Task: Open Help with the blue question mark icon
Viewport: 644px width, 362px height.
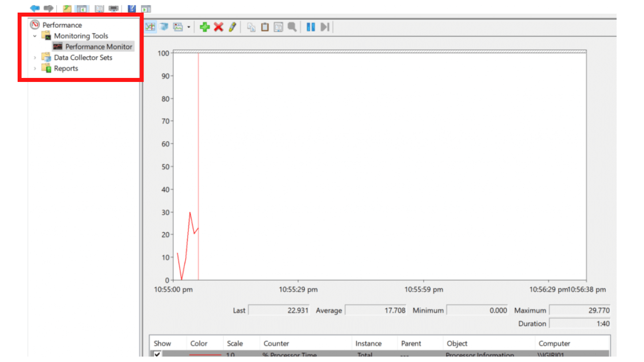Action: coord(132,9)
